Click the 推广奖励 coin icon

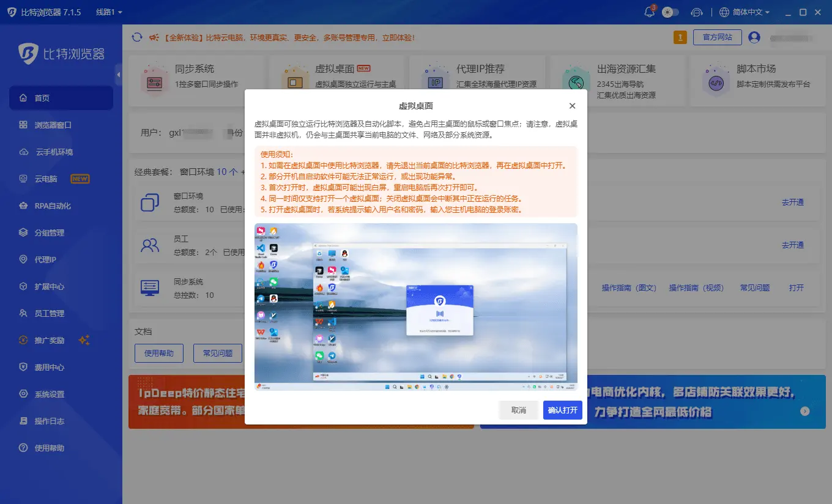click(23, 340)
